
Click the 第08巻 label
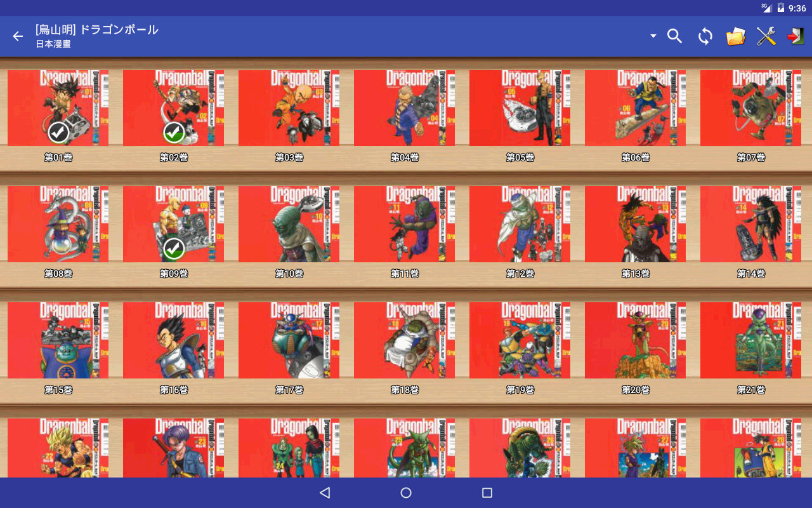[58, 274]
